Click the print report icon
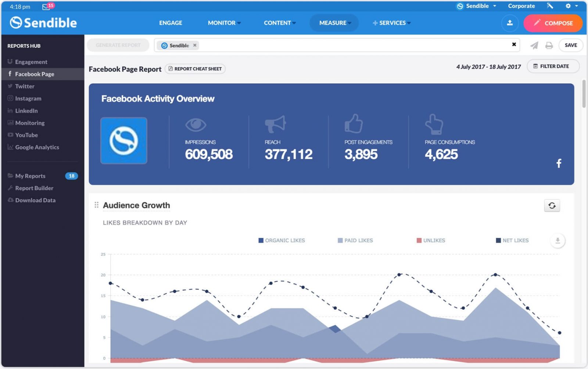The height and width of the screenshot is (369, 588). pyautogui.click(x=549, y=45)
